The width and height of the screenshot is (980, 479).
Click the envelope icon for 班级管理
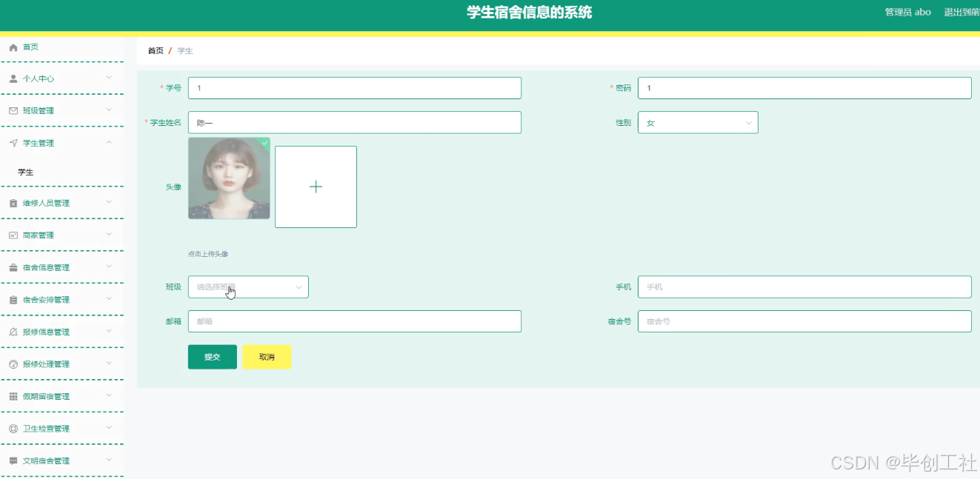12,110
